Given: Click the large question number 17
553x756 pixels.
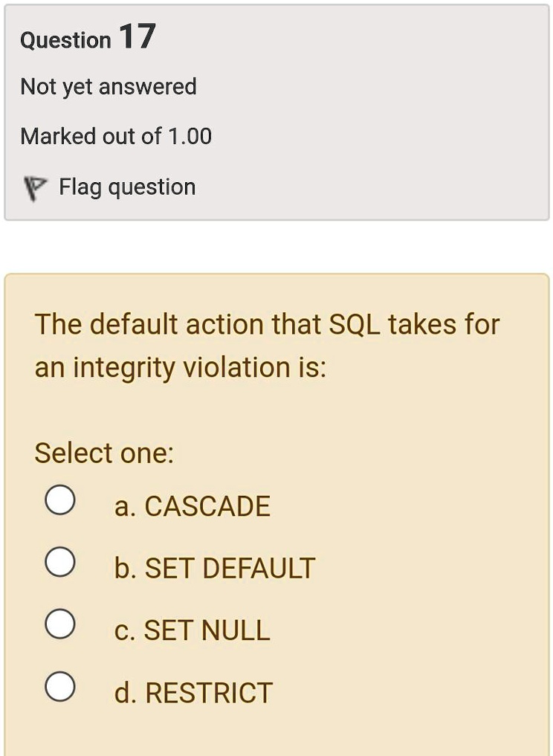Looking at the screenshot, I should [x=137, y=36].
